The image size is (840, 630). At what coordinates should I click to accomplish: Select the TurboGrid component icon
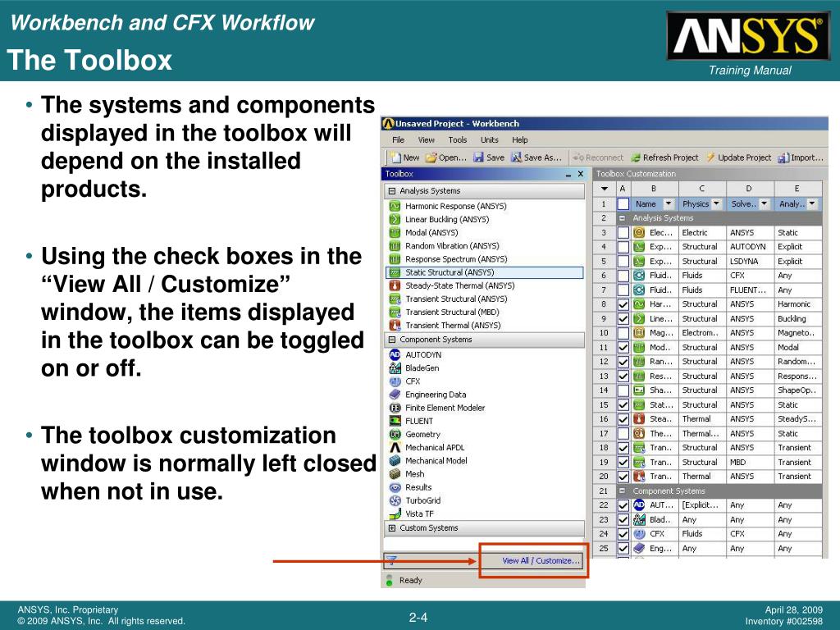395,500
